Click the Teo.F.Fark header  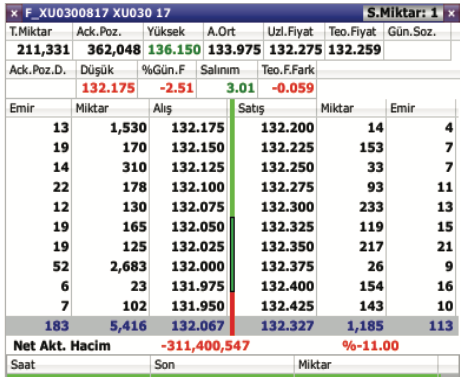pyautogui.click(x=288, y=70)
